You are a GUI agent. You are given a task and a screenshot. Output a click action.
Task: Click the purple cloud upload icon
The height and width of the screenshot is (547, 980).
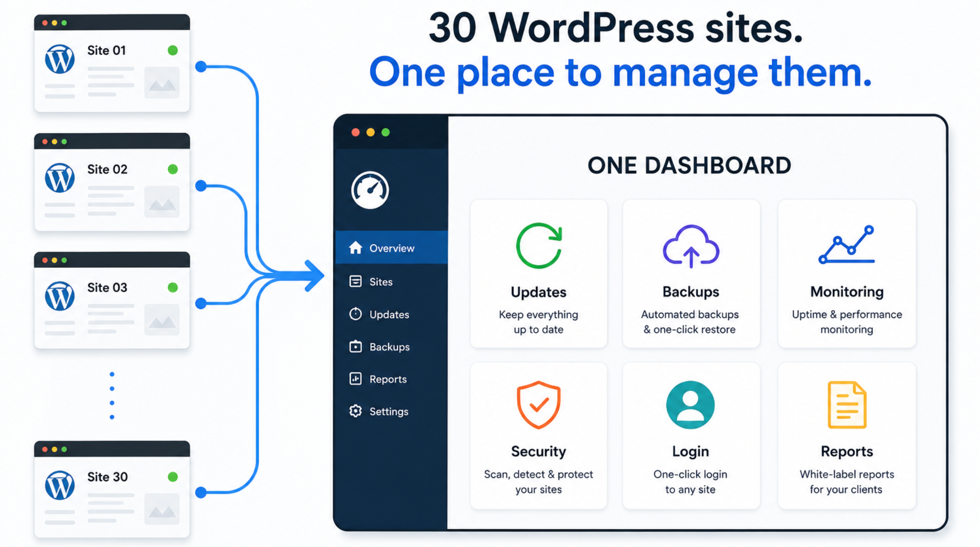[x=691, y=246]
